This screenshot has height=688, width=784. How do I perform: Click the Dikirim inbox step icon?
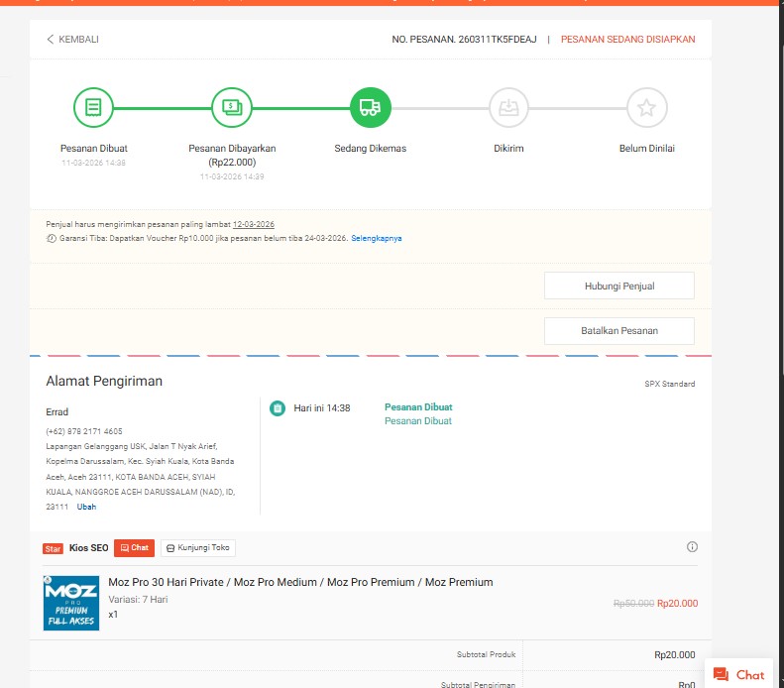coord(508,107)
